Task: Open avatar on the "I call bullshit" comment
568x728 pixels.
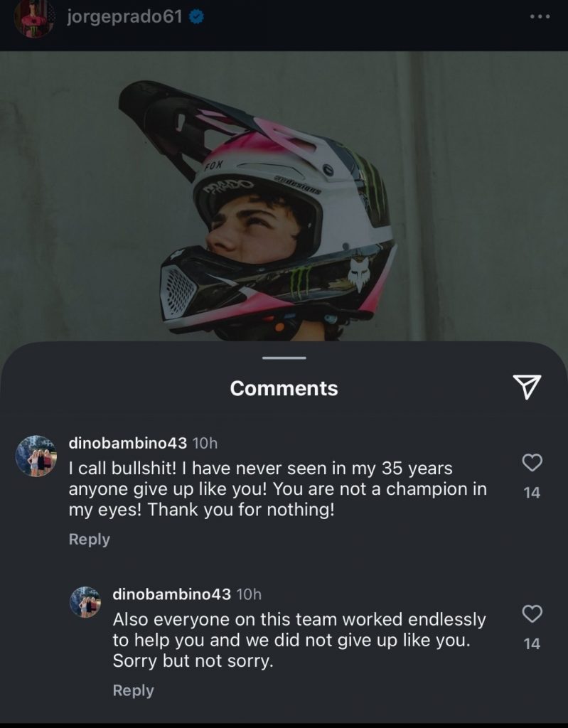Action: pyautogui.click(x=36, y=455)
